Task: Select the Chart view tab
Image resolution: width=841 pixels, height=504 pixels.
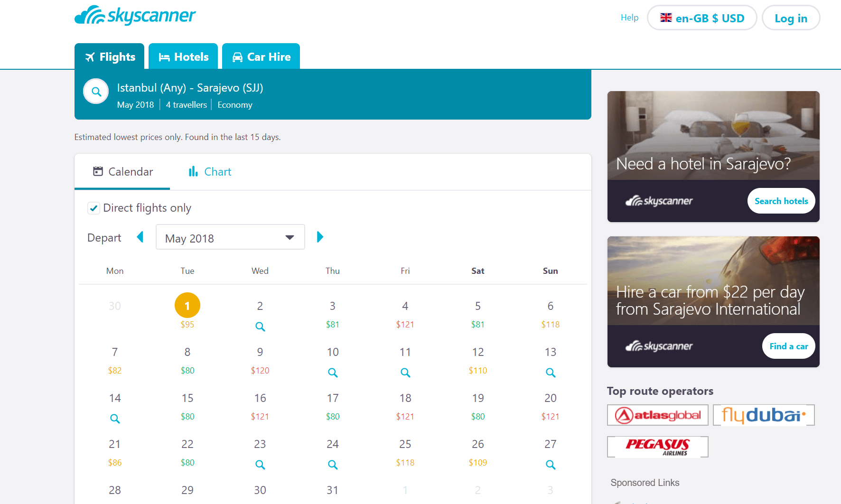Action: 209,172
